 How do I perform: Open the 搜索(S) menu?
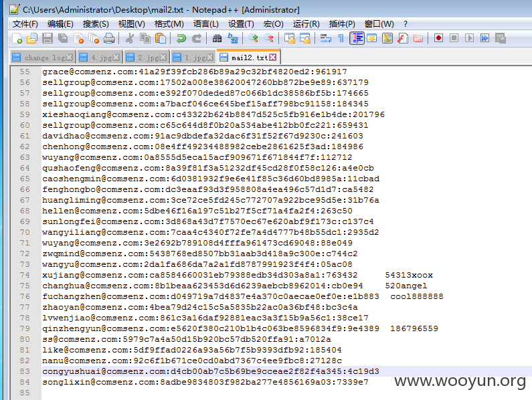pos(96,24)
